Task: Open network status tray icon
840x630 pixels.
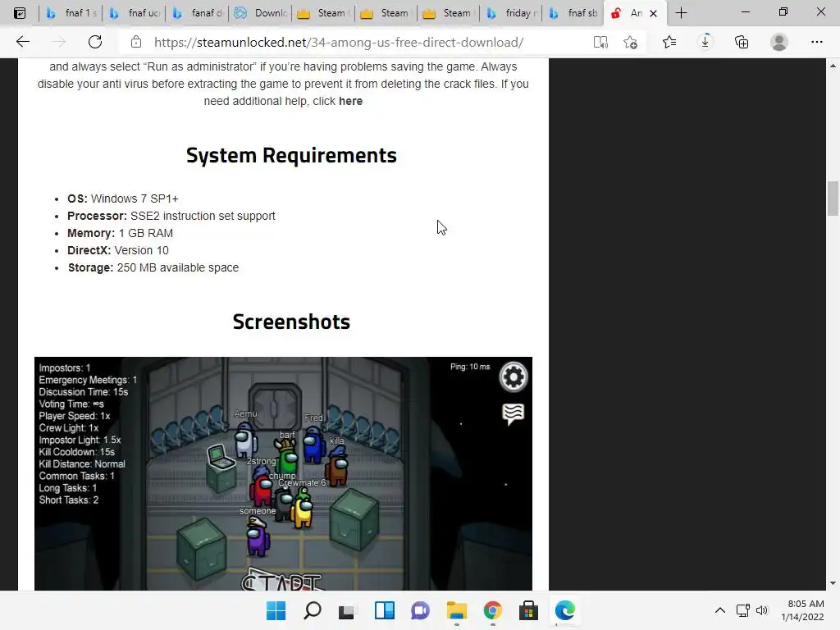Action: (742, 610)
